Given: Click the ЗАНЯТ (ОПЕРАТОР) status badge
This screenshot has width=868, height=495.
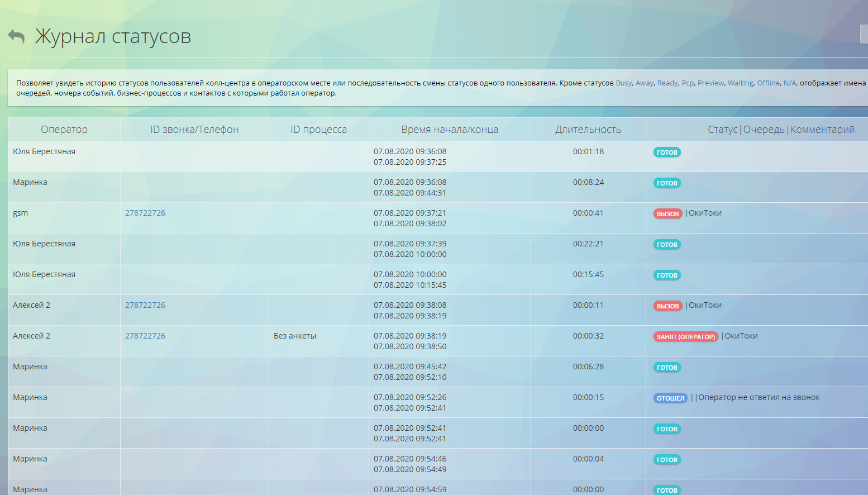Looking at the screenshot, I should 686,336.
